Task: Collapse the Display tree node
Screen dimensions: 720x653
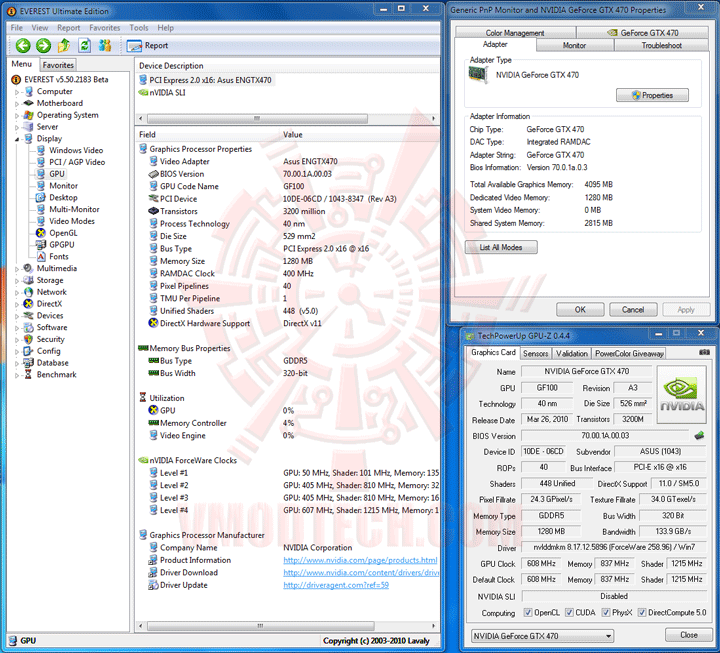Action: [x=17, y=139]
